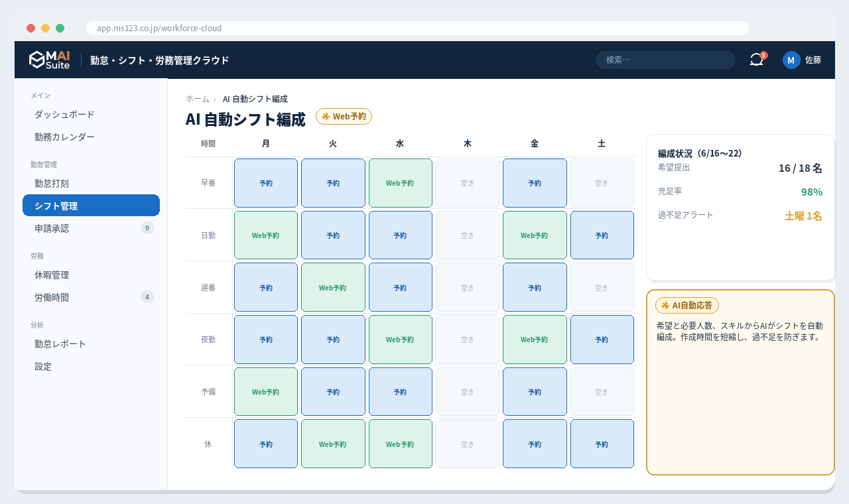The image size is (849, 504).
Task: Select the 予備 Saturday 空き cell
Action: [602, 392]
